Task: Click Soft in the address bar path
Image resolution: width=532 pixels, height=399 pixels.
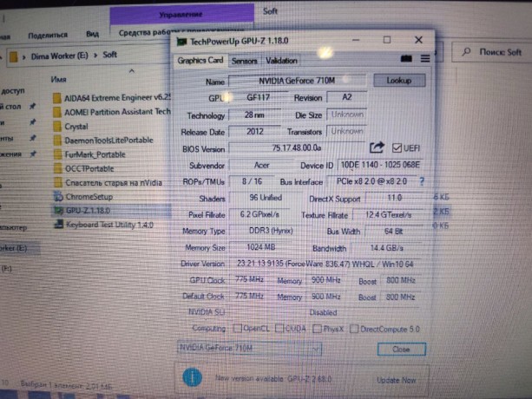Action: point(109,55)
